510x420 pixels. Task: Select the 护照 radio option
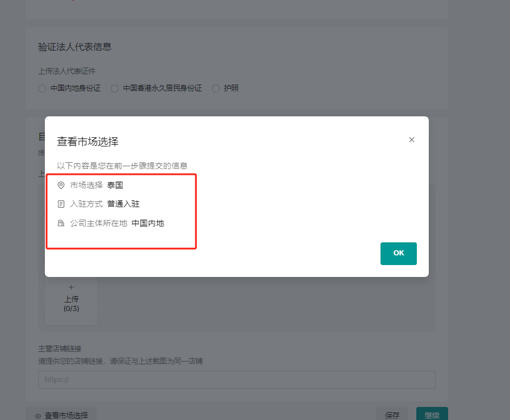(x=215, y=88)
